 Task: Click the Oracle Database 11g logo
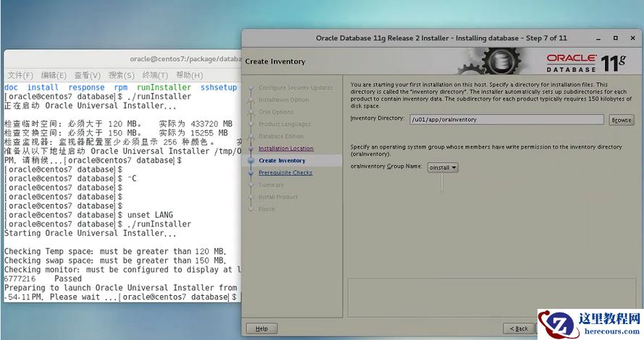pos(586,64)
